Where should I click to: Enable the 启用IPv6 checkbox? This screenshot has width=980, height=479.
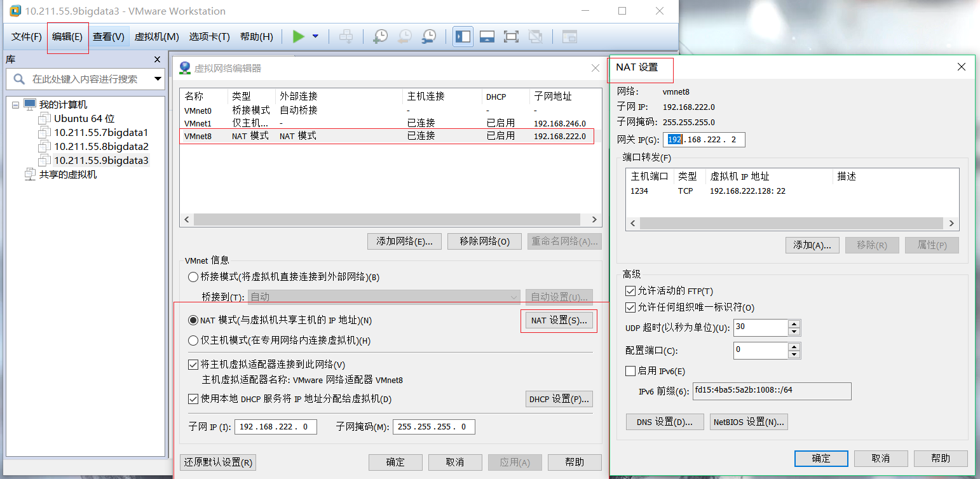click(630, 370)
